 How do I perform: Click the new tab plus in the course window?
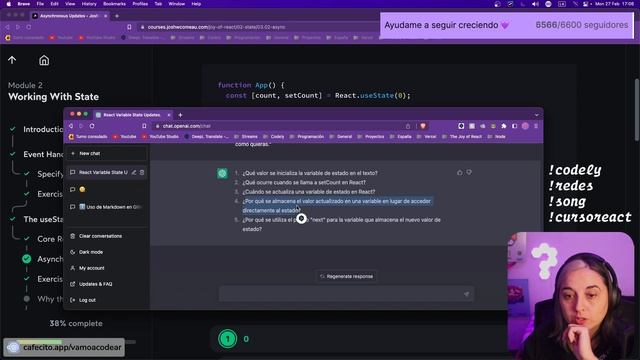click(117, 16)
